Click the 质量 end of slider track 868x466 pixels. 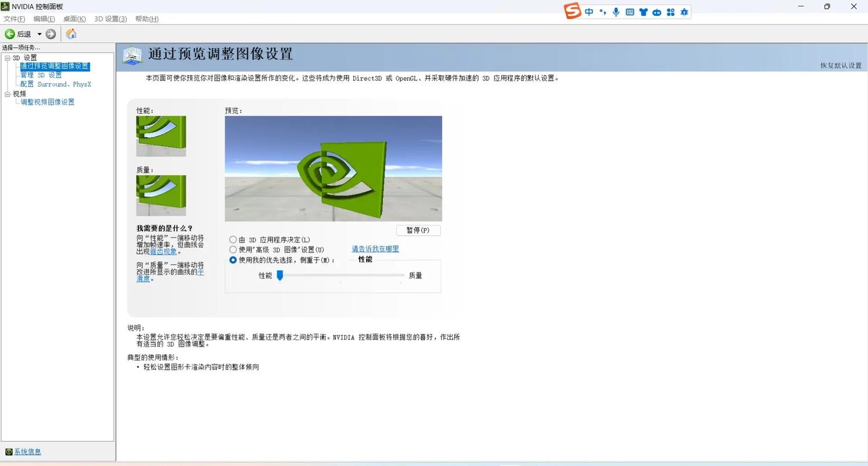tap(401, 275)
